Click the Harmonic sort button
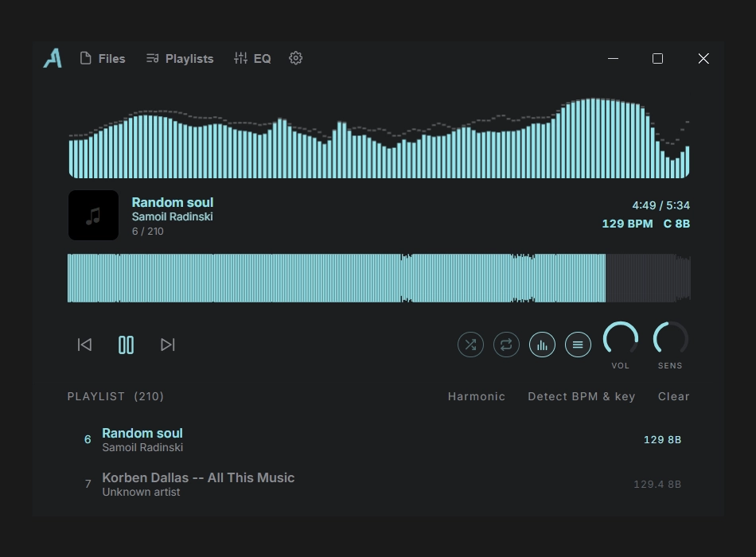756x557 pixels. point(477,396)
